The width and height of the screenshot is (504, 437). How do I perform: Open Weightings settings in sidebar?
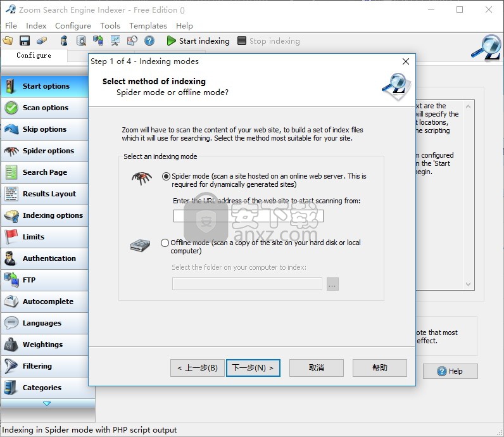45,345
